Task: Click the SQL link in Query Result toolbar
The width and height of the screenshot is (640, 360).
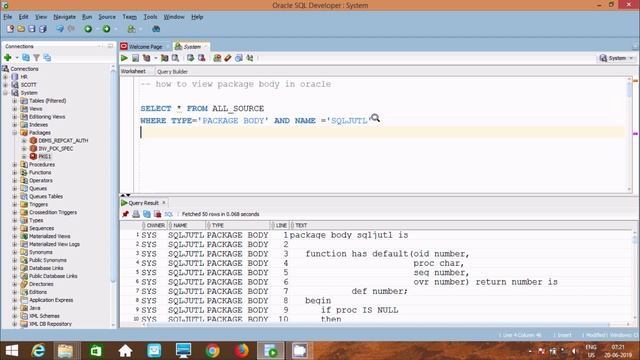Action: coord(169,214)
